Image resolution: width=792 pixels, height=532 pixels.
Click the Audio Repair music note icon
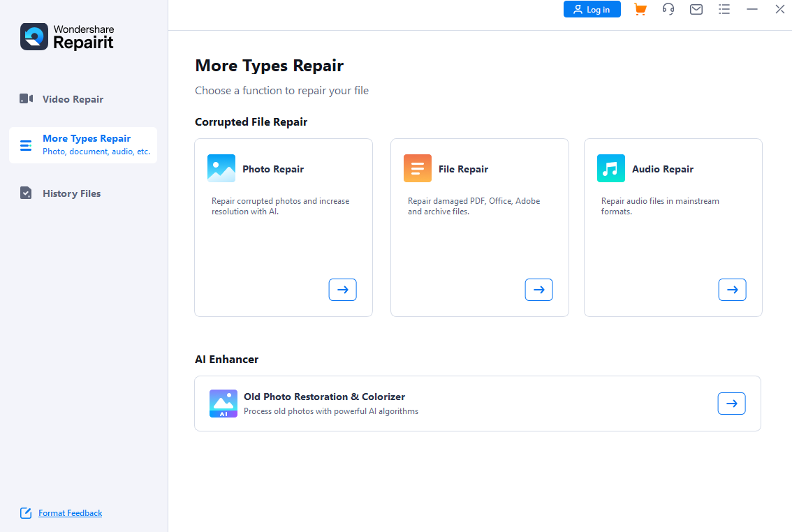pos(611,168)
